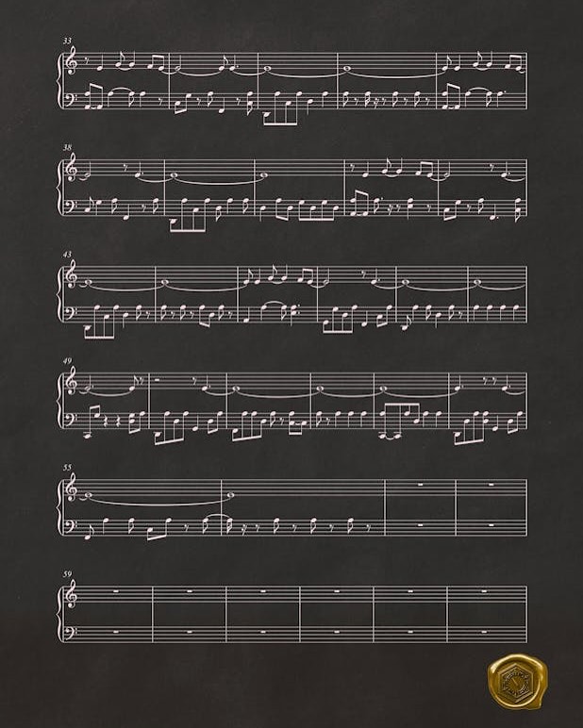The image size is (583, 728).
Task: Select the measure number 59 label
Action: (x=67, y=574)
